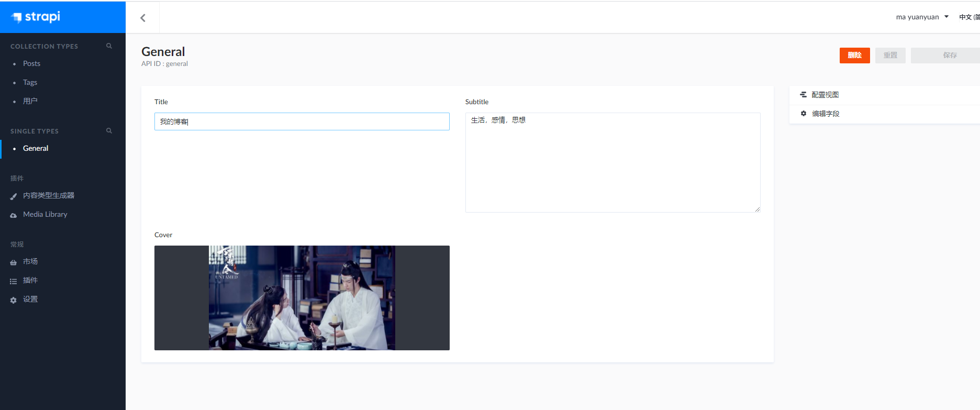
Task: Click the Subtitle textarea resize handle
Action: [757, 209]
